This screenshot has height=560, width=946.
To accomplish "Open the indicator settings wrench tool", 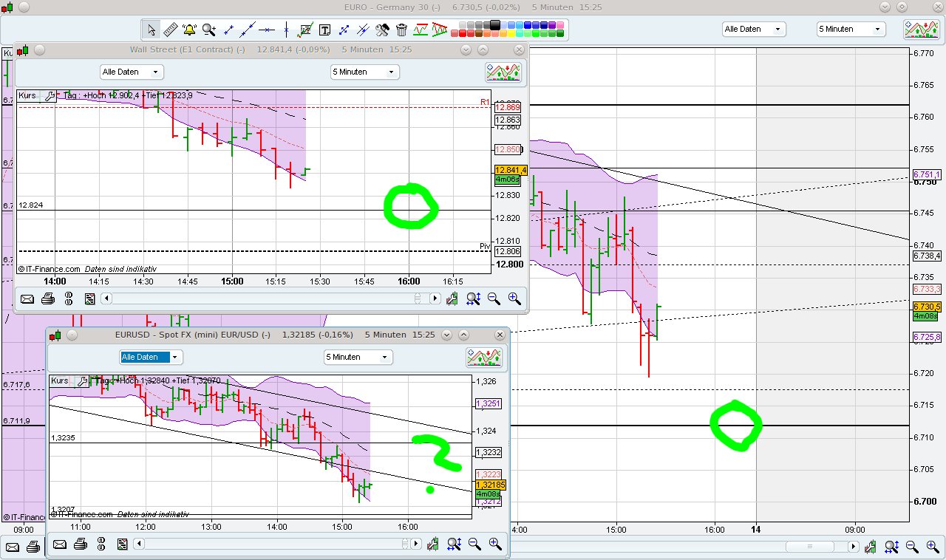I will pos(382,30).
